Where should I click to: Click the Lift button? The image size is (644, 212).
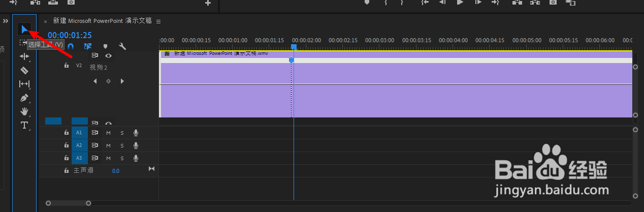point(517,3)
